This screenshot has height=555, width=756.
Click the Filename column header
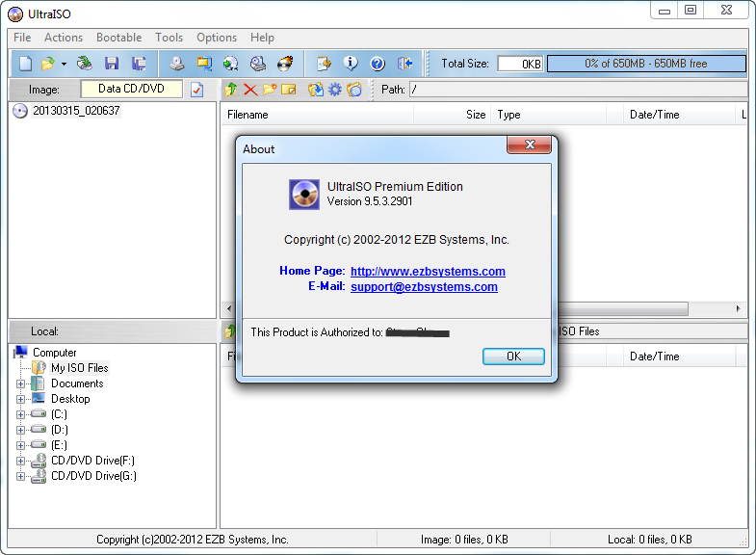tap(317, 115)
